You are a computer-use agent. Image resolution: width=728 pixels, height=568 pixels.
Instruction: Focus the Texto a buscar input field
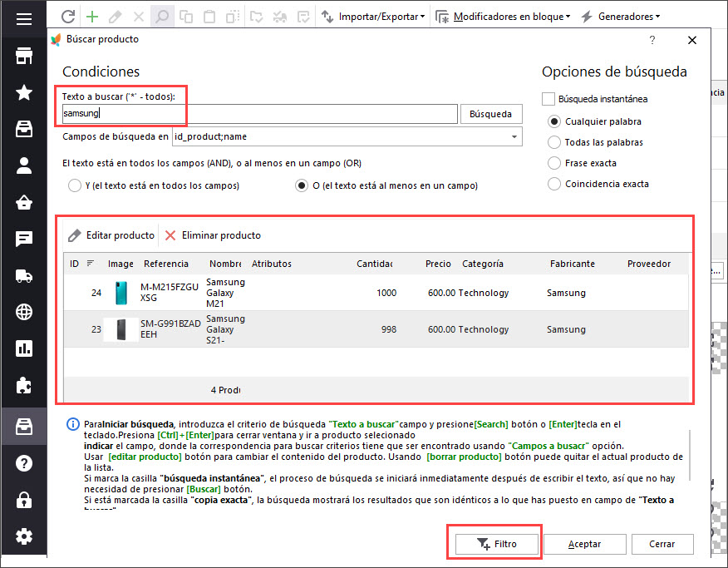click(x=260, y=114)
